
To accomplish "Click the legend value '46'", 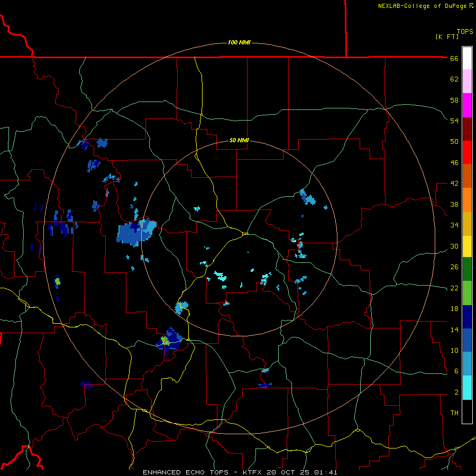I will (454, 163).
